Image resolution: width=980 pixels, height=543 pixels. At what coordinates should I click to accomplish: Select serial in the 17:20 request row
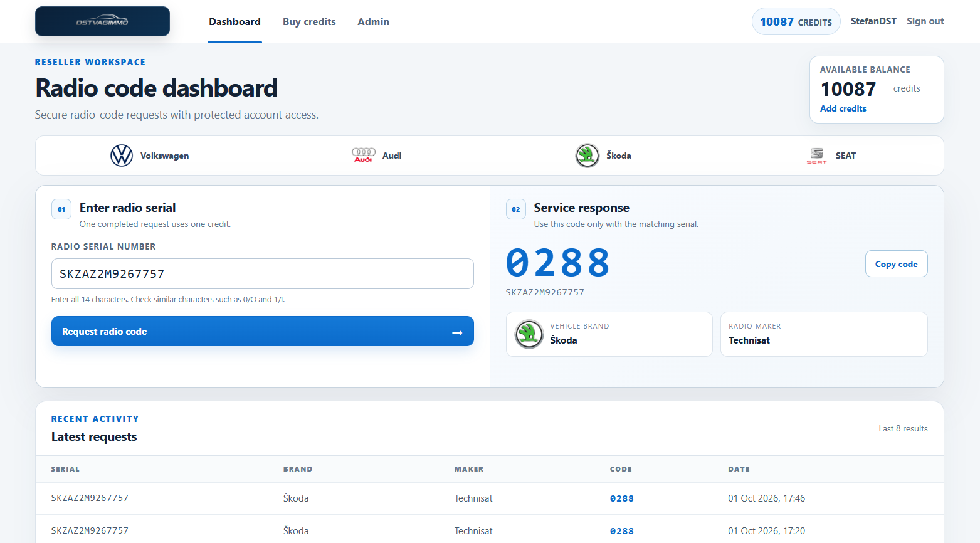(x=90, y=530)
